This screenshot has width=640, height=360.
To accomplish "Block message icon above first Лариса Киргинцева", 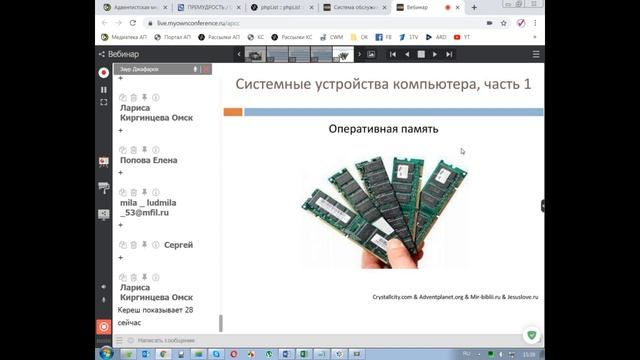I will point(123,98).
